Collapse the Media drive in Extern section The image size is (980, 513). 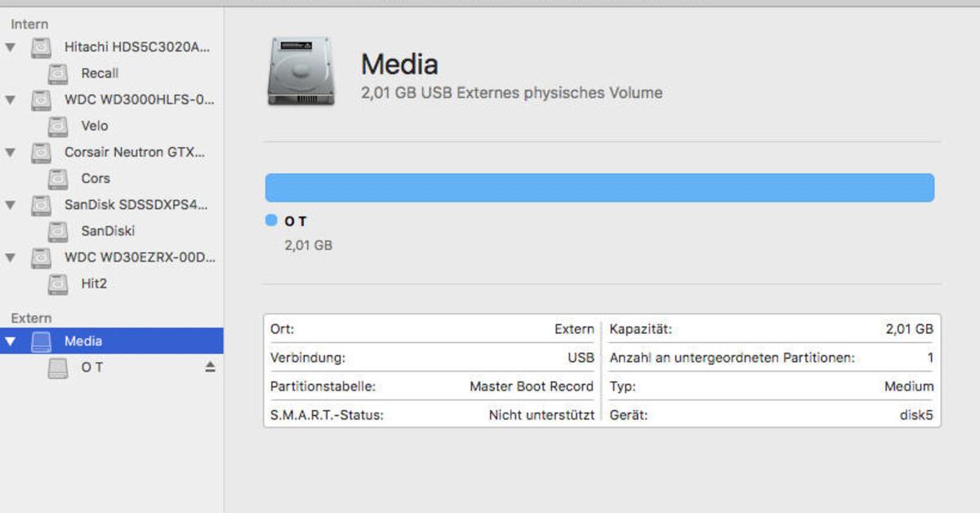click(x=10, y=341)
